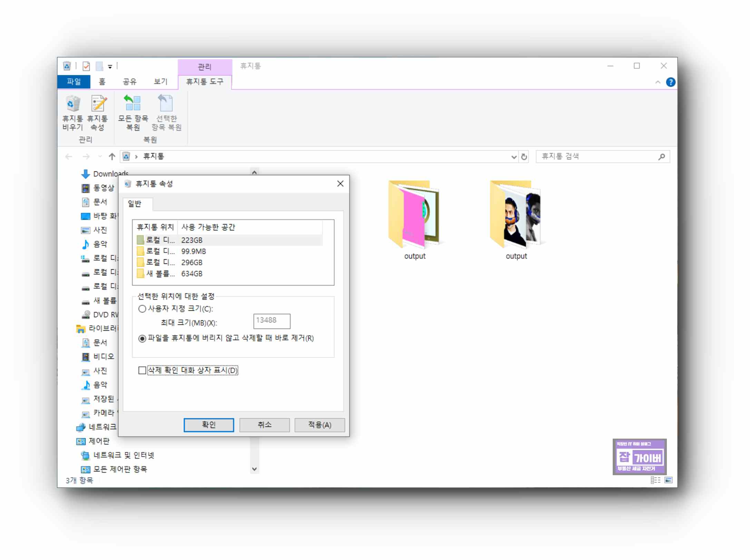Click the refresh icon beside address bar
The height and width of the screenshot is (560, 750).
[524, 157]
